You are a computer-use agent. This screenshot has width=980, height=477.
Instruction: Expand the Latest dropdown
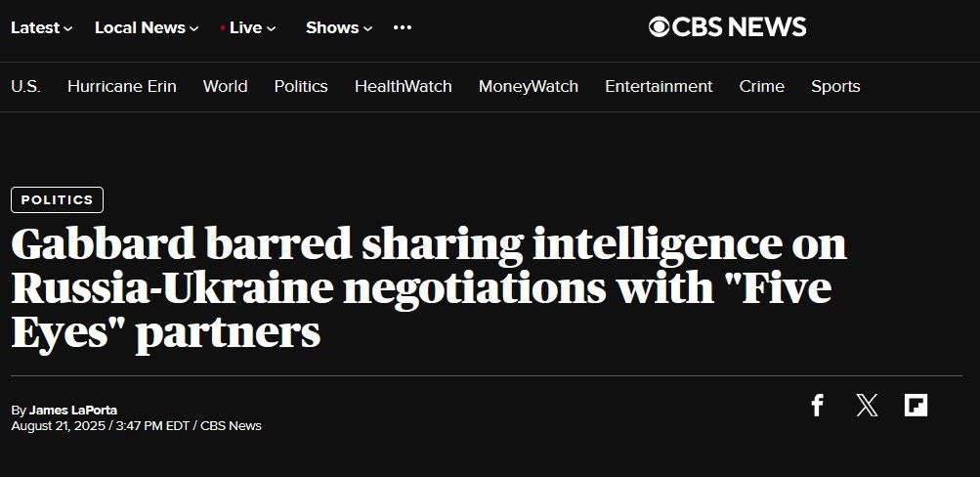pos(41,27)
